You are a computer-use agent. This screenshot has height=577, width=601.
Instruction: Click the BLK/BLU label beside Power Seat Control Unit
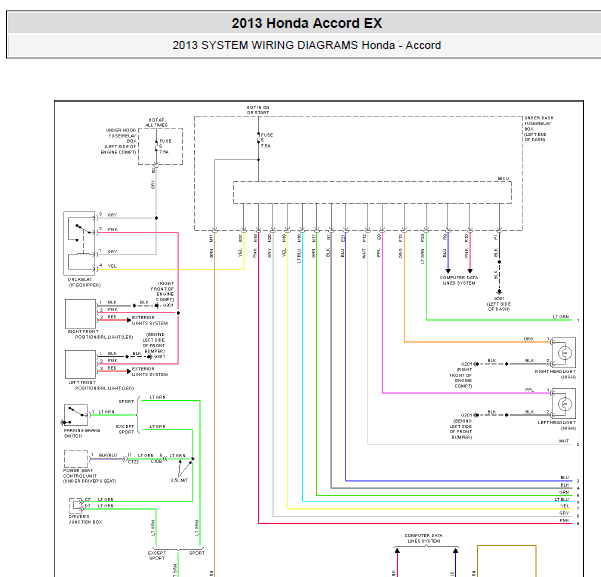click(108, 455)
